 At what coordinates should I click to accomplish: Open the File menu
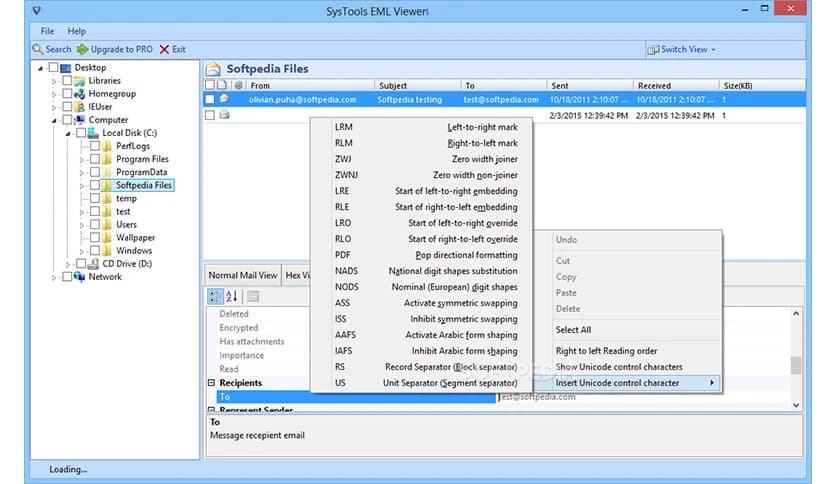point(47,31)
